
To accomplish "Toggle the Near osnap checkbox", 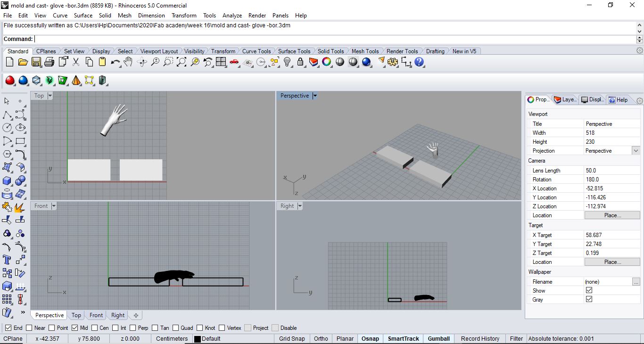I will pos(29,328).
